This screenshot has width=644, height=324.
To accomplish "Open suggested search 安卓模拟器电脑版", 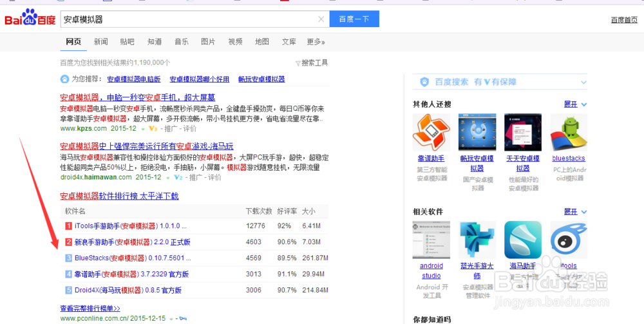I will click(134, 79).
